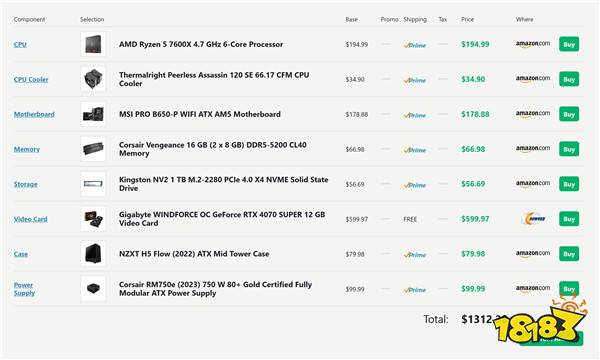Click the green $79.98 price
This screenshot has height=360, width=600.
[x=473, y=254]
